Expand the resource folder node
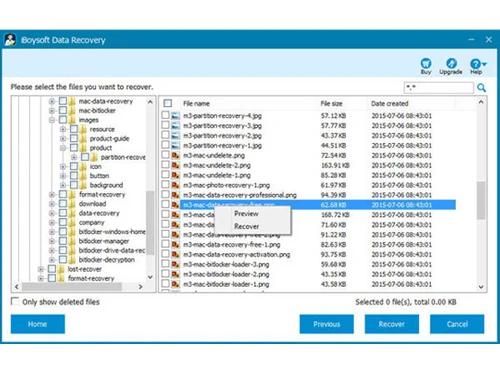The width and height of the screenshot is (500, 375). coord(63,129)
